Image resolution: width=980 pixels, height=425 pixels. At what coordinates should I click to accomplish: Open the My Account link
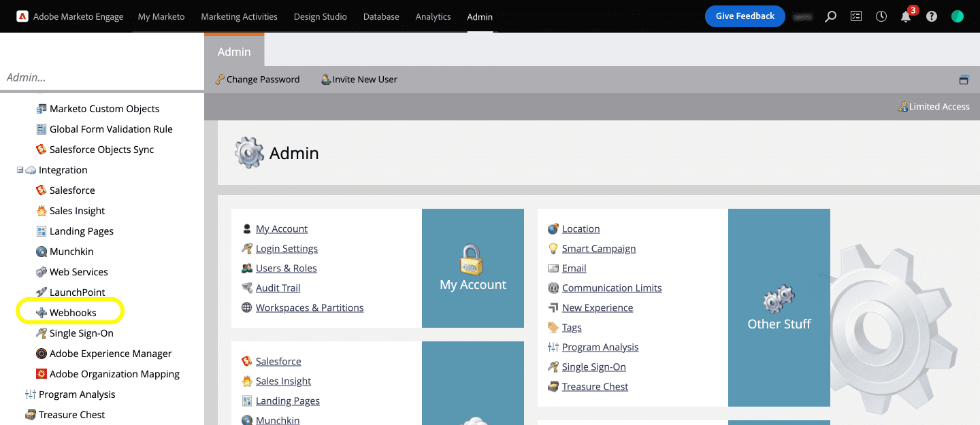click(x=282, y=229)
